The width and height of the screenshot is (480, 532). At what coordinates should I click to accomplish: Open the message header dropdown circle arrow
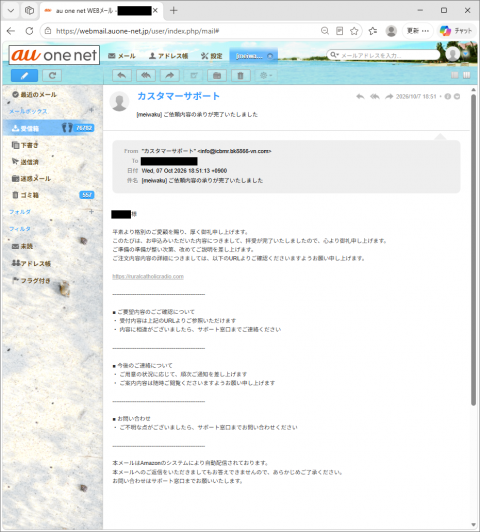click(457, 97)
